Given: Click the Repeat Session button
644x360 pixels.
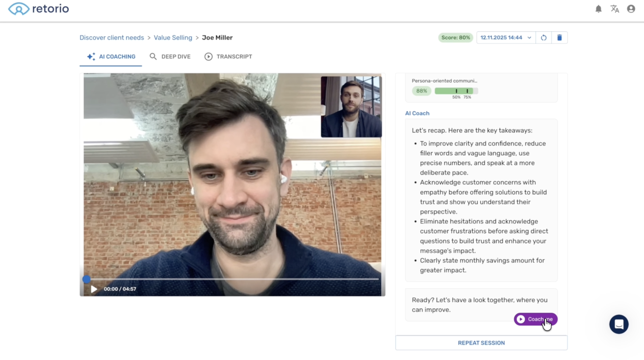Looking at the screenshot, I should [x=481, y=343].
